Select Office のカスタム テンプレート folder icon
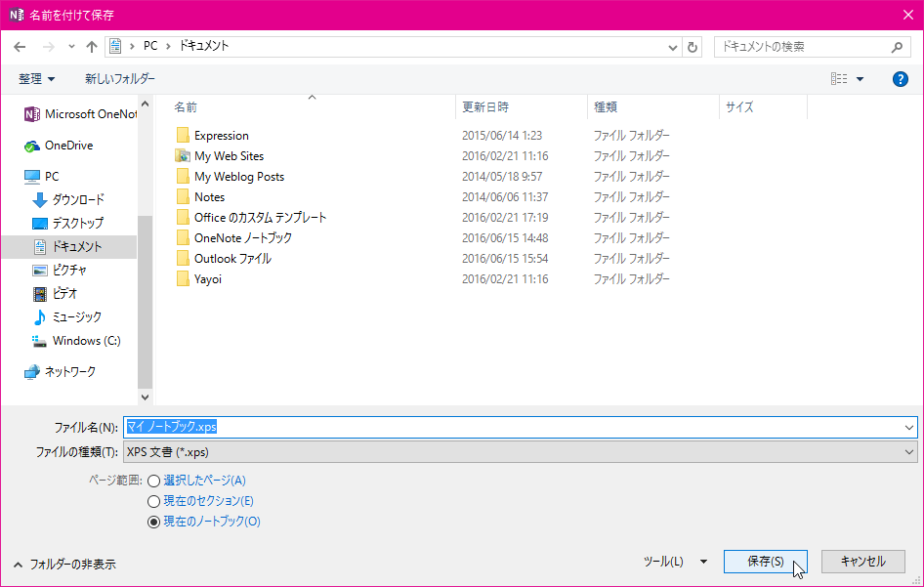Viewport: 924px width, 587px height. click(x=183, y=218)
